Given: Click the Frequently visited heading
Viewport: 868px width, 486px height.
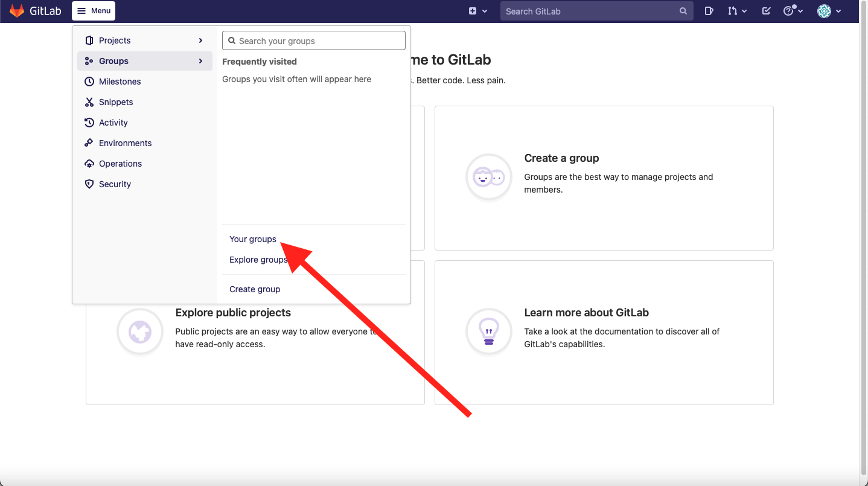Looking at the screenshot, I should coord(260,62).
